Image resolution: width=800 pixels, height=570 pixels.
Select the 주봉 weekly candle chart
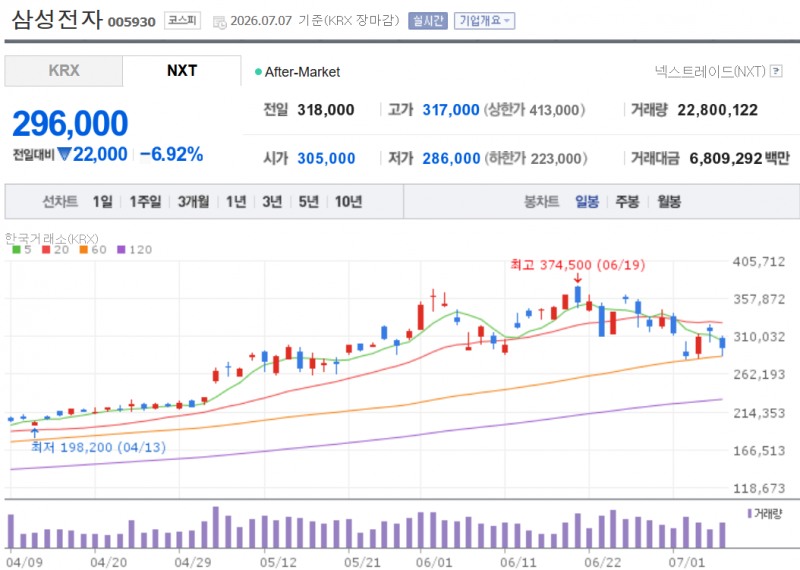pos(628,202)
